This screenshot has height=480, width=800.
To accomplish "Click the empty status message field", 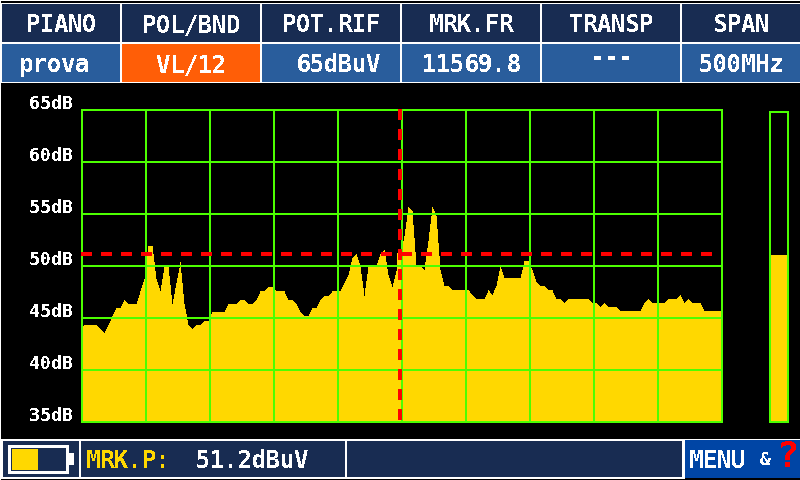I will click(x=514, y=459).
